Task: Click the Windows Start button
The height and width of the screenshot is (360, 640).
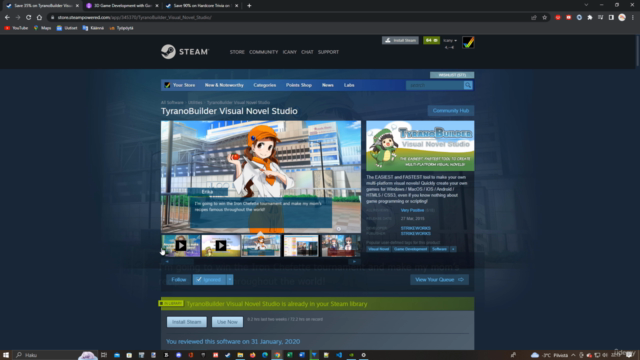Action: (6, 355)
